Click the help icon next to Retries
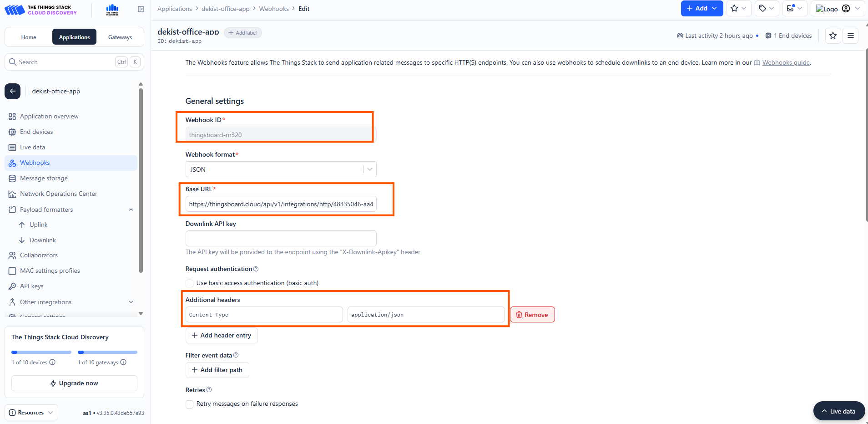Screen dimensions: 868x424 point(209,390)
